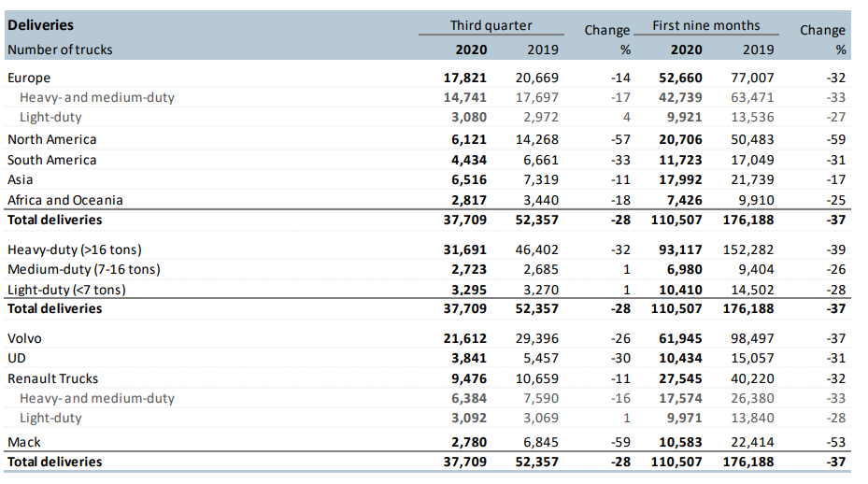Screen dimensions: 868x484
Task: Click Renault heavy-and-medium value 26,380
Action: [752, 399]
